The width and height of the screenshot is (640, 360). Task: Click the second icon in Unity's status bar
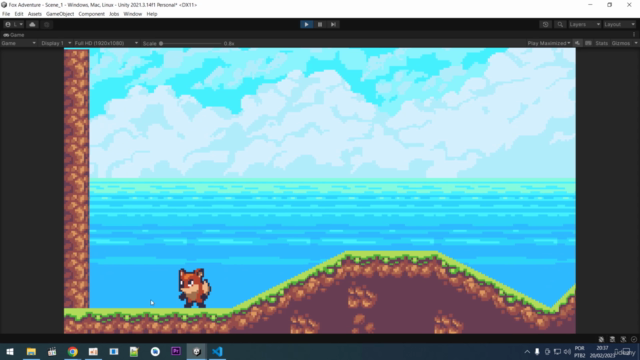click(x=612, y=339)
